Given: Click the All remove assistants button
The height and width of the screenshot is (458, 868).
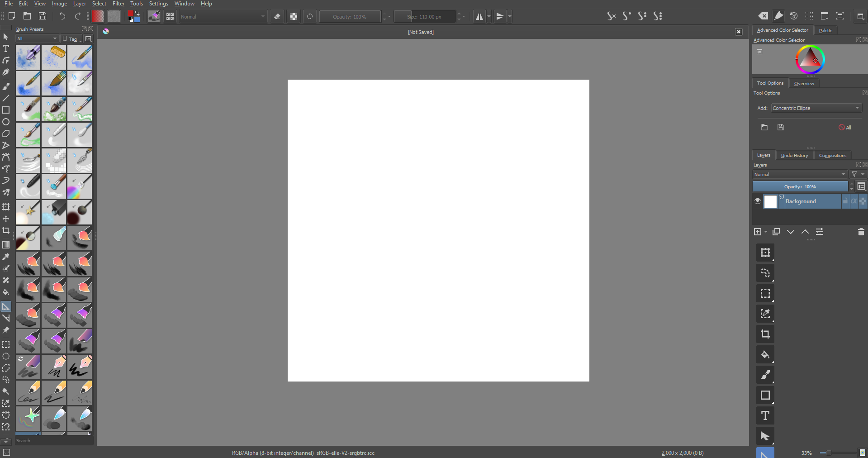Looking at the screenshot, I should click(x=844, y=128).
